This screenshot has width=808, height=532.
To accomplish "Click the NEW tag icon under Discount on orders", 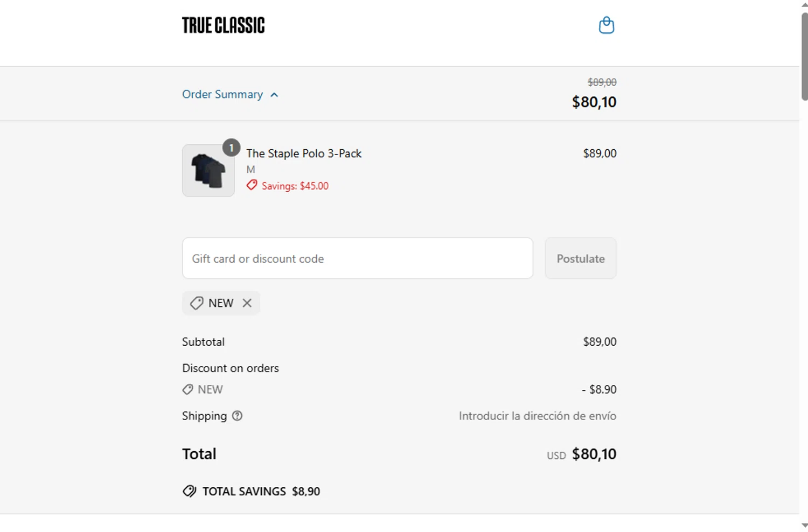I will click(187, 389).
